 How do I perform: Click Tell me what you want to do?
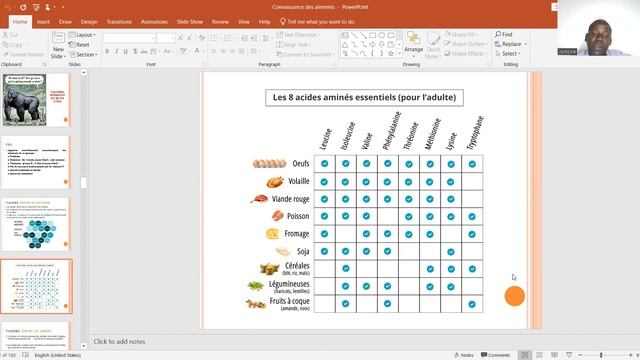pyautogui.click(x=317, y=22)
